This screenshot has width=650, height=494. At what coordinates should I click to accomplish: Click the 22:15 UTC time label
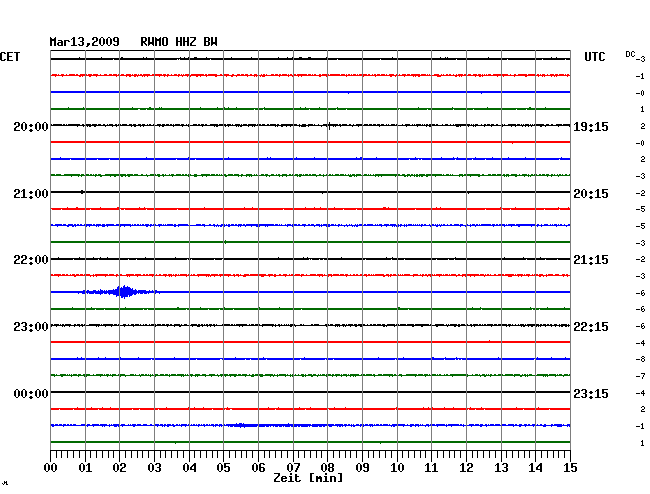click(591, 327)
